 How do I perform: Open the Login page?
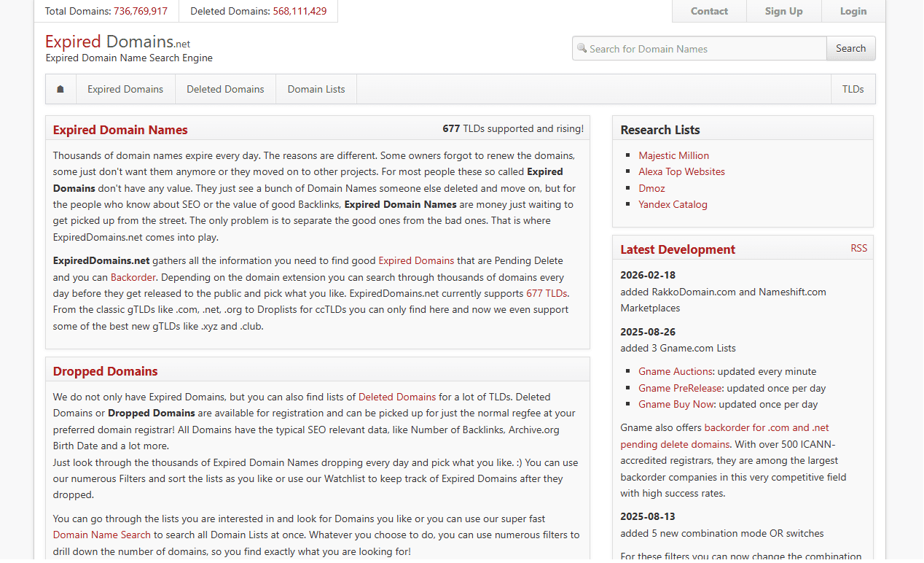853,11
